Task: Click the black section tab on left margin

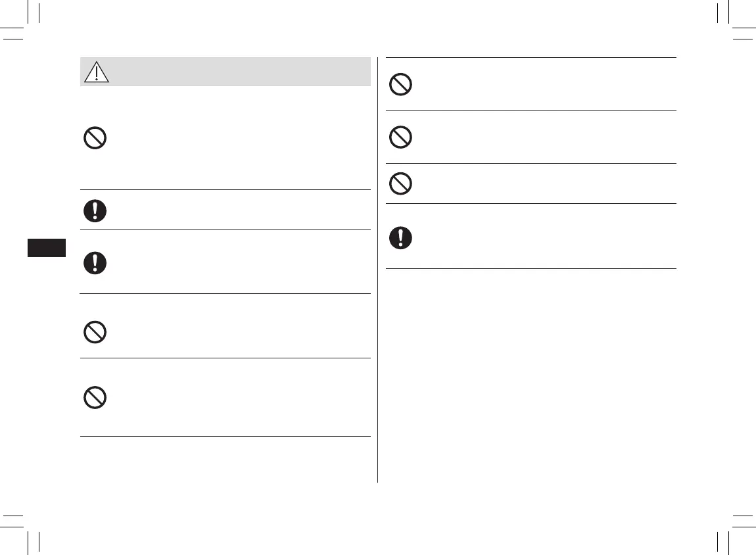Action: [47, 248]
